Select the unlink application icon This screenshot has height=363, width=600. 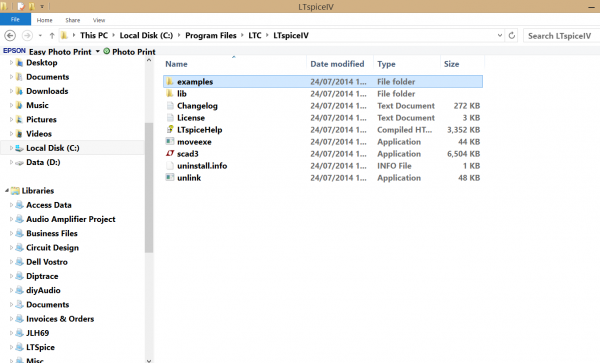pos(170,177)
